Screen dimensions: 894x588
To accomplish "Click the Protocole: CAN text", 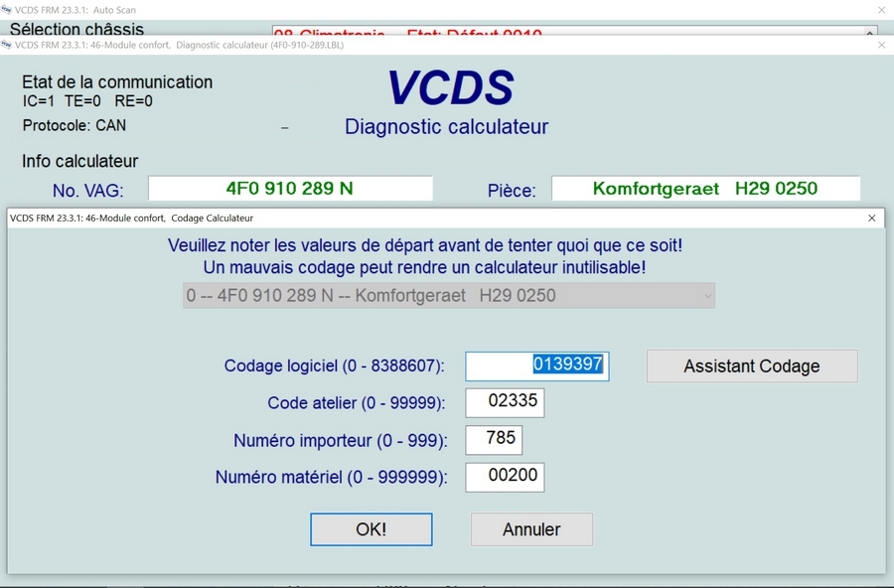I will click(74, 125).
